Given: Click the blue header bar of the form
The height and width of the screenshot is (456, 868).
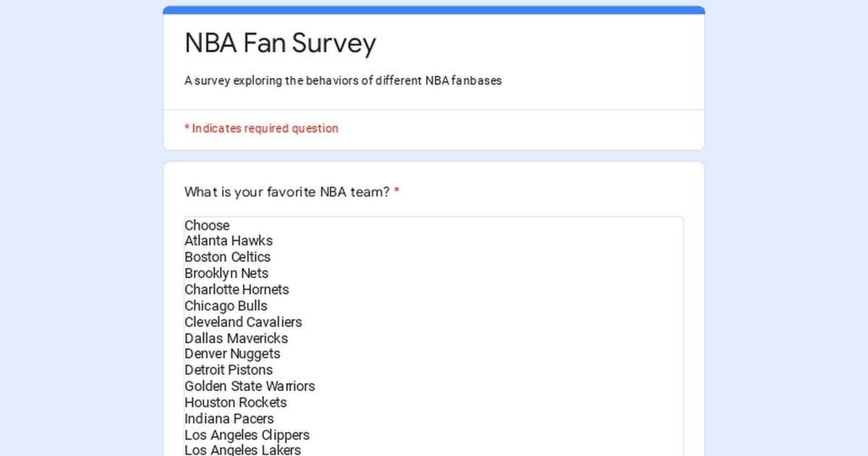Looking at the screenshot, I should (434, 10).
